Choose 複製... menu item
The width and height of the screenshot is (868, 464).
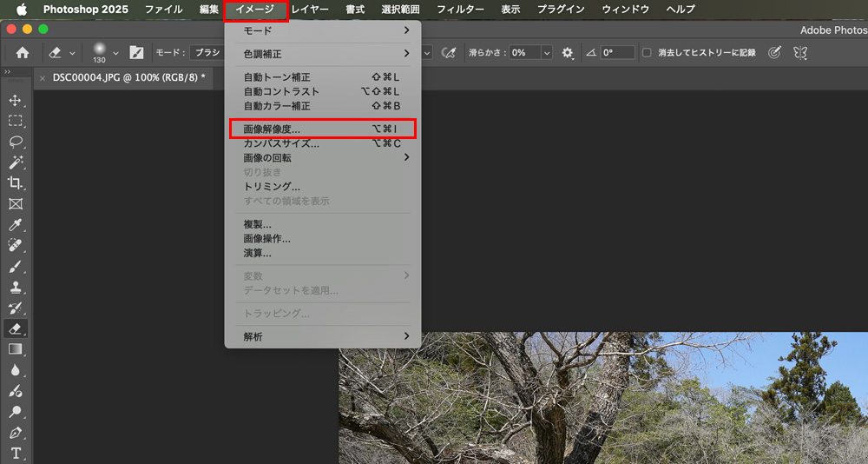pyautogui.click(x=323, y=224)
